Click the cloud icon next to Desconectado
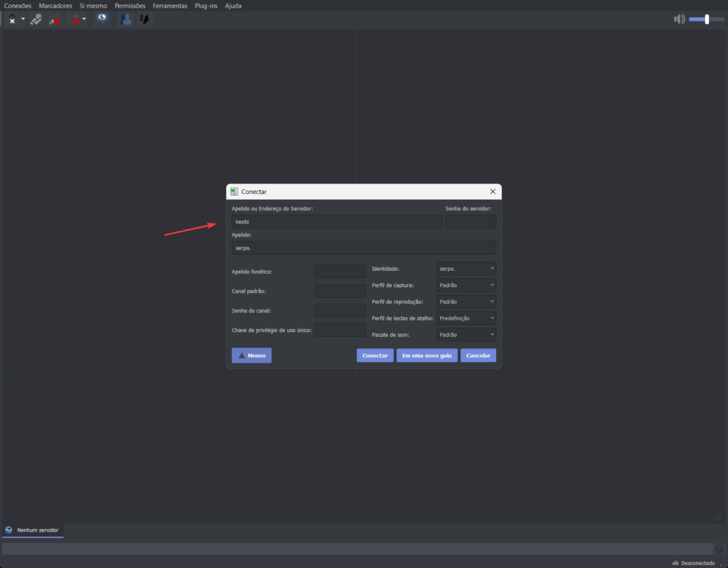The width and height of the screenshot is (728, 568). tap(675, 563)
